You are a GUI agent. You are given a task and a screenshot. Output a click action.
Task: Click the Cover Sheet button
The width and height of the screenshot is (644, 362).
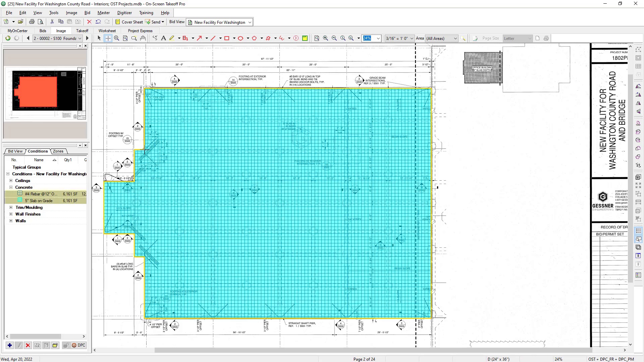coord(129,22)
